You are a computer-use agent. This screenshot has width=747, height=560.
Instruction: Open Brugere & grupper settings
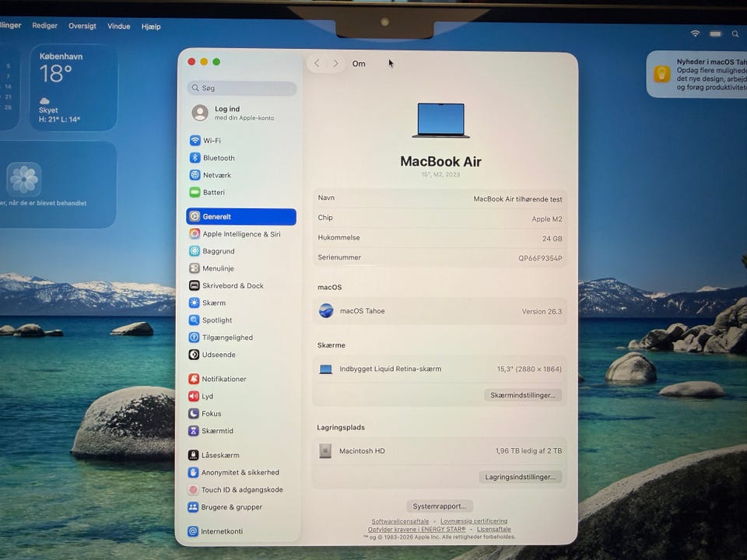(225, 506)
